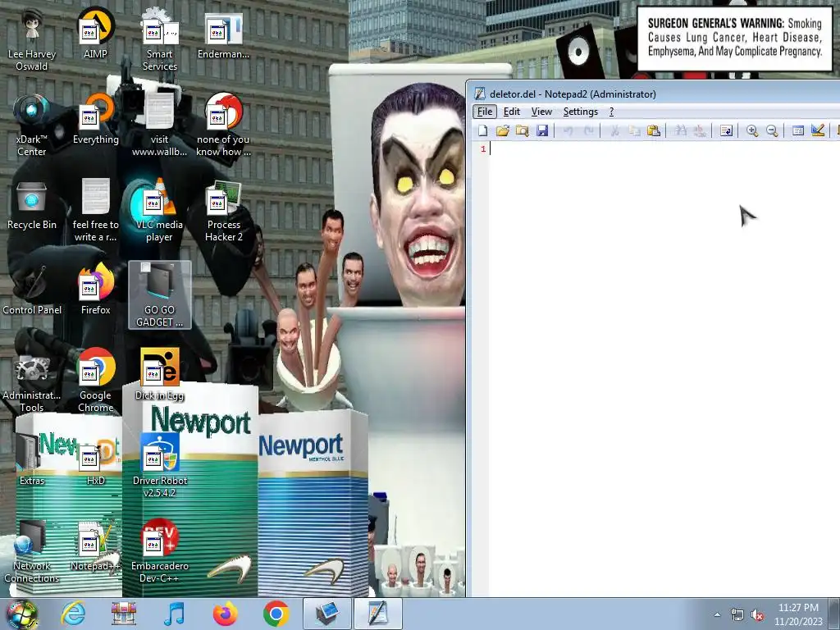Viewport: 840px width, 630px height.
Task: Select the AIMP desktop shortcut
Action: (x=95, y=33)
